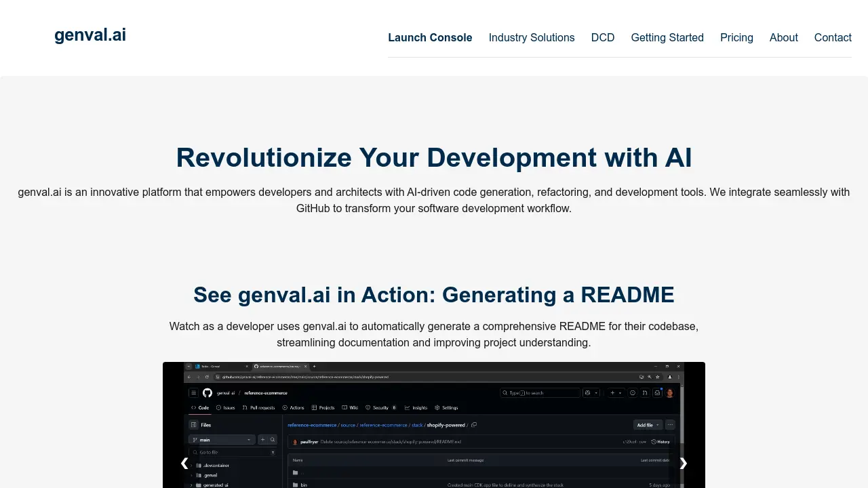Image resolution: width=868 pixels, height=488 pixels.
Task: Go to Industry Solutions page
Action: 532,38
